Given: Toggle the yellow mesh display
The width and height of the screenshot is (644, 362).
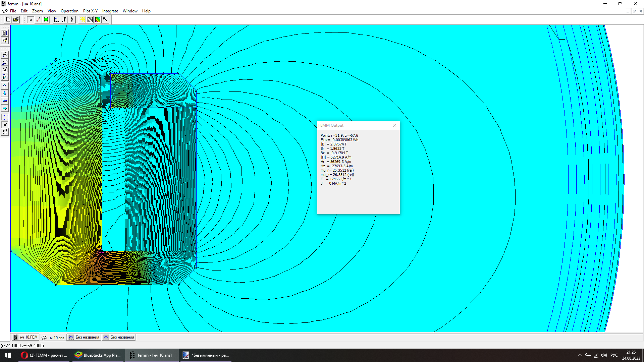Looking at the screenshot, I should (82, 20).
